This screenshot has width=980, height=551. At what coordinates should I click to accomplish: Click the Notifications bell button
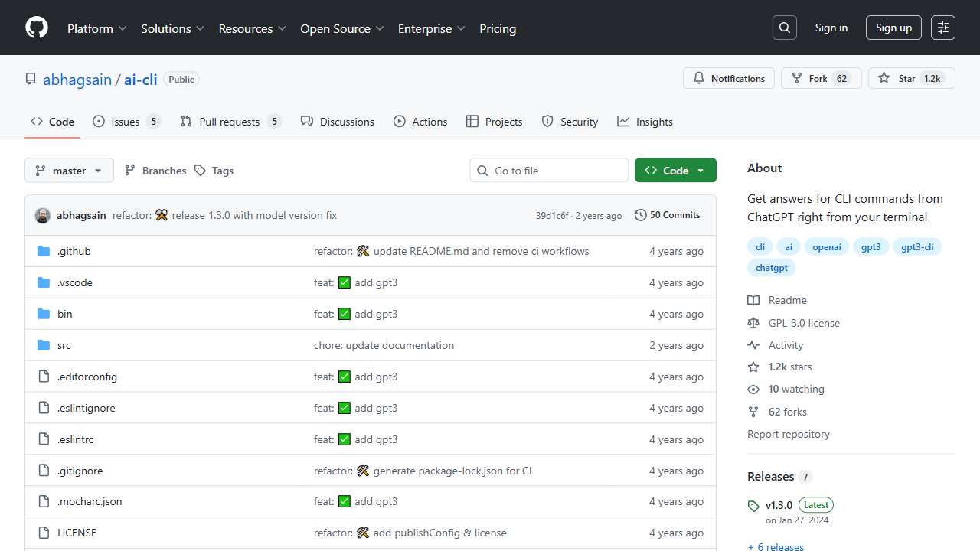729,79
